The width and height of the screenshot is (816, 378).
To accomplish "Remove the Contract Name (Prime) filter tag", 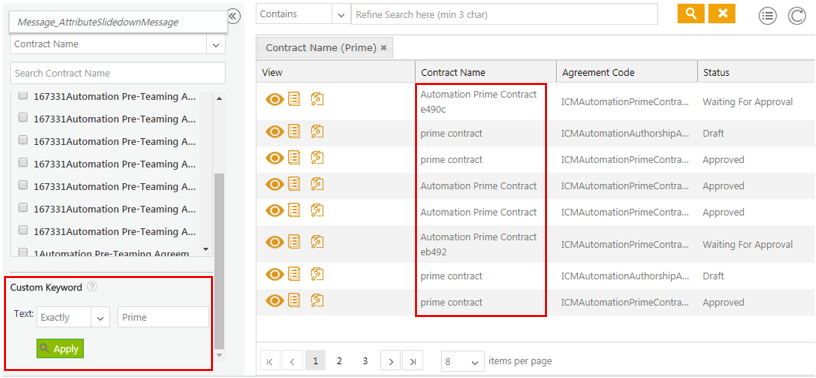I will coord(384,48).
